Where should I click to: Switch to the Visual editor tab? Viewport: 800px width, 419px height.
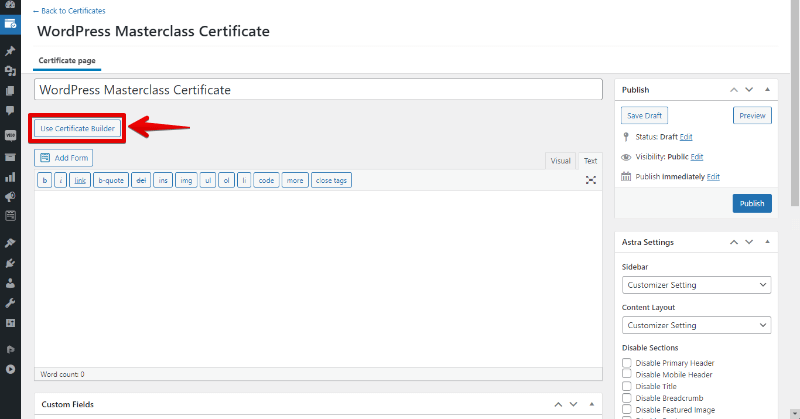tap(560, 161)
